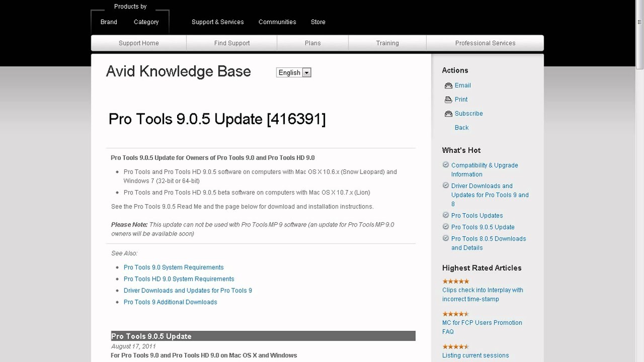Click the Highest Rated Articles heading
Screen dimensions: 644x362
pyautogui.click(x=482, y=268)
